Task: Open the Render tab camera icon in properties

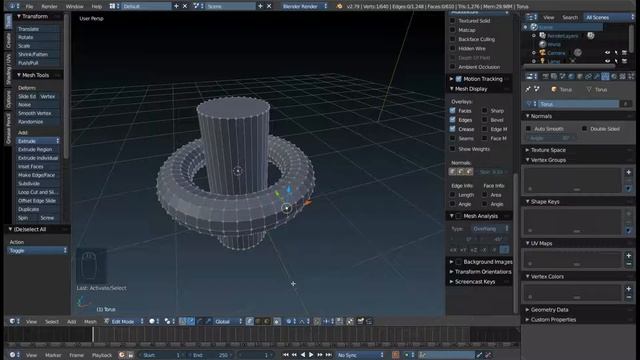Action: pyautogui.click(x=545, y=76)
